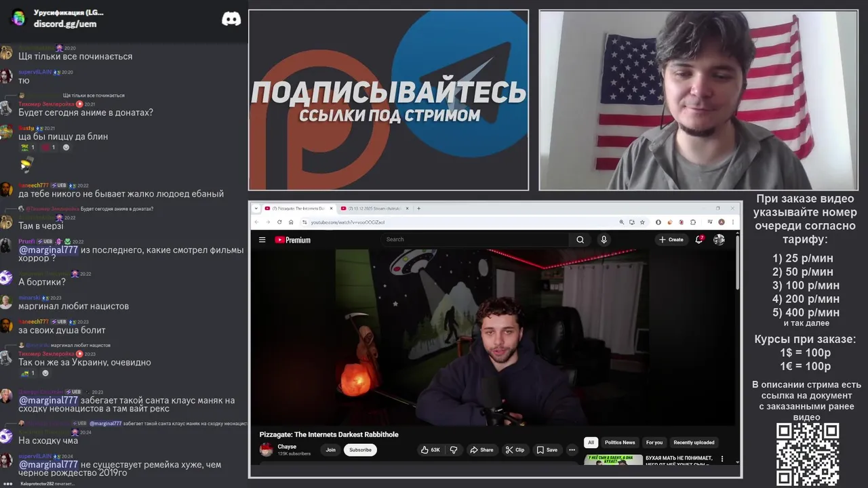Click the YouTube search field
The width and height of the screenshot is (868, 488).
click(475, 239)
